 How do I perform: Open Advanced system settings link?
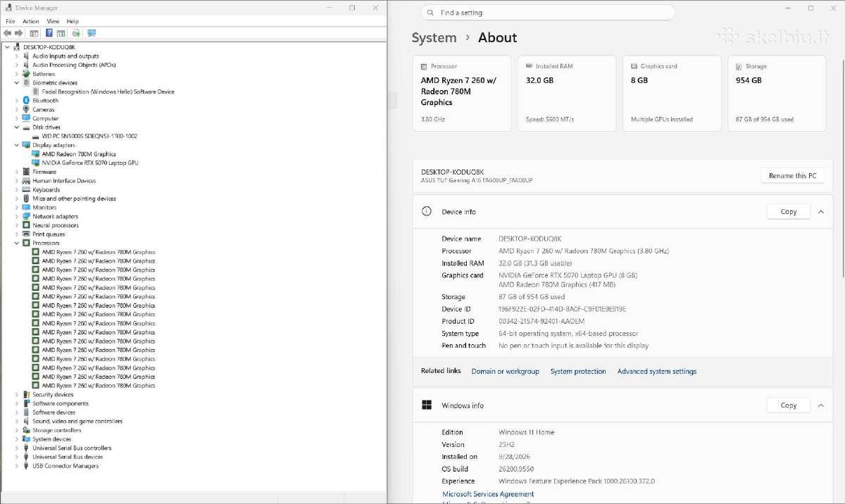click(657, 371)
